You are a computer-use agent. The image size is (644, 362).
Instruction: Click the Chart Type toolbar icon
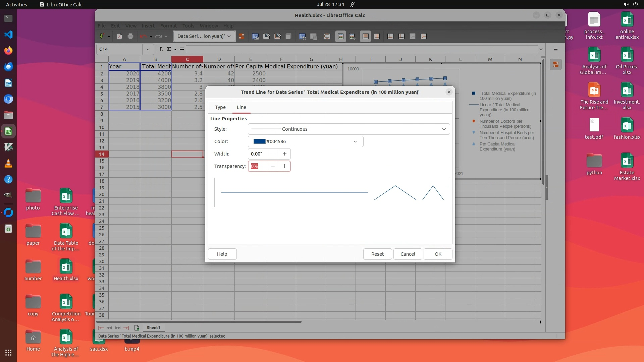point(255,36)
